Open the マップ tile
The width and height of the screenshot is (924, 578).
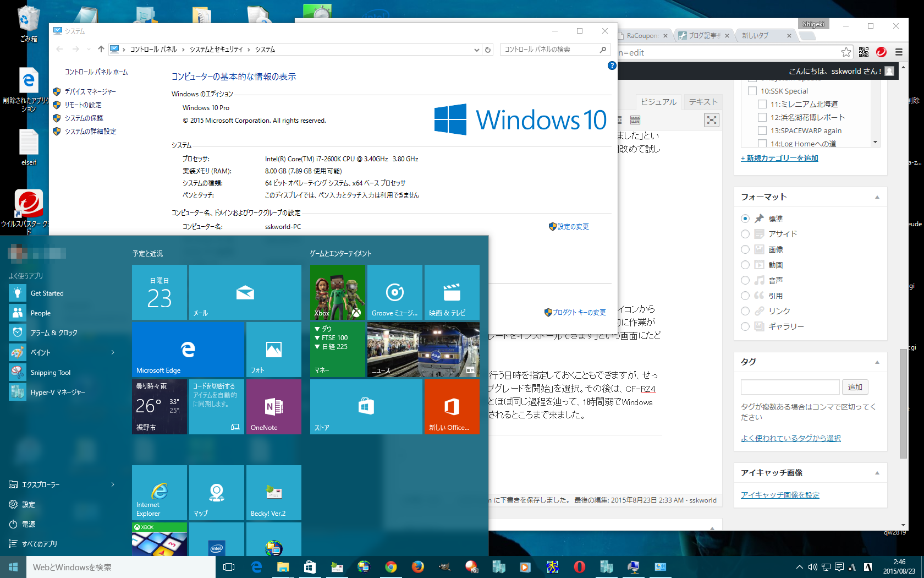click(217, 493)
